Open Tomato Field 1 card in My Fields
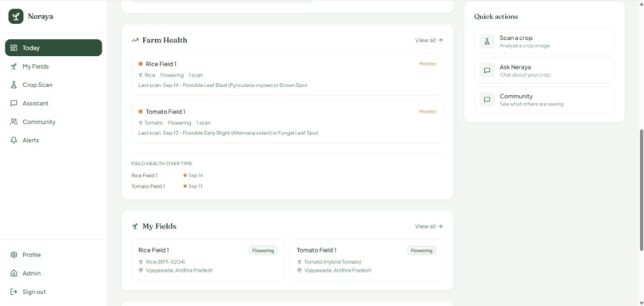Screen dimensions: 644x306 coord(367,260)
